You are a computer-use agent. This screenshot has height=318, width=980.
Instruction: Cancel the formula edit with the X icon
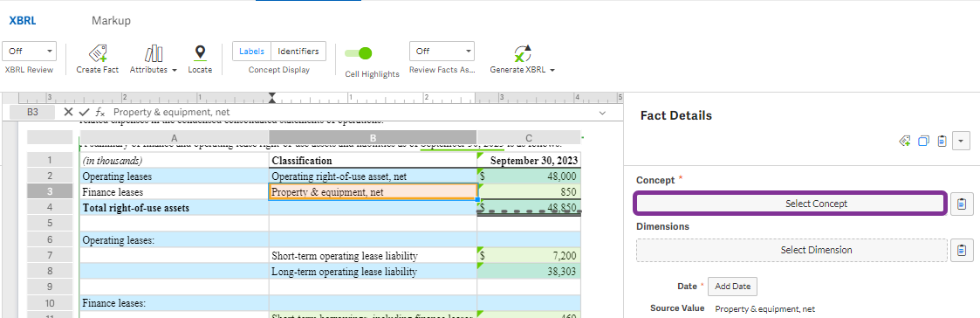pyautogui.click(x=69, y=112)
